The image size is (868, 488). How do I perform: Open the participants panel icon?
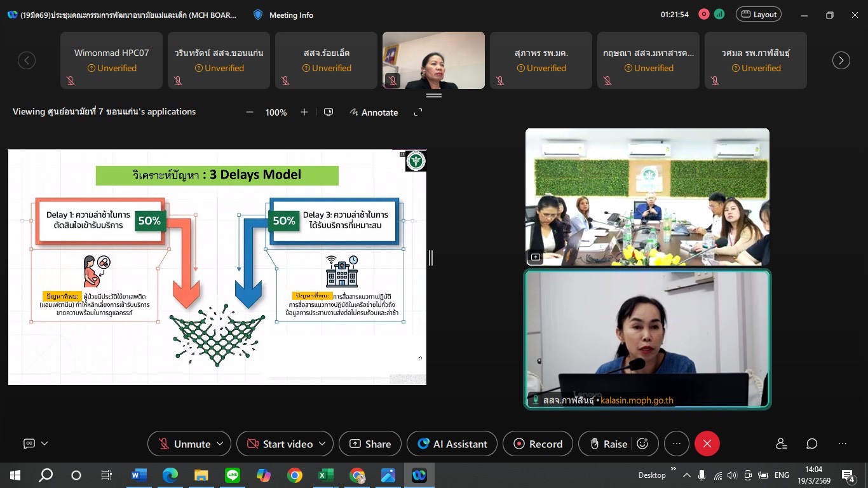(x=781, y=444)
